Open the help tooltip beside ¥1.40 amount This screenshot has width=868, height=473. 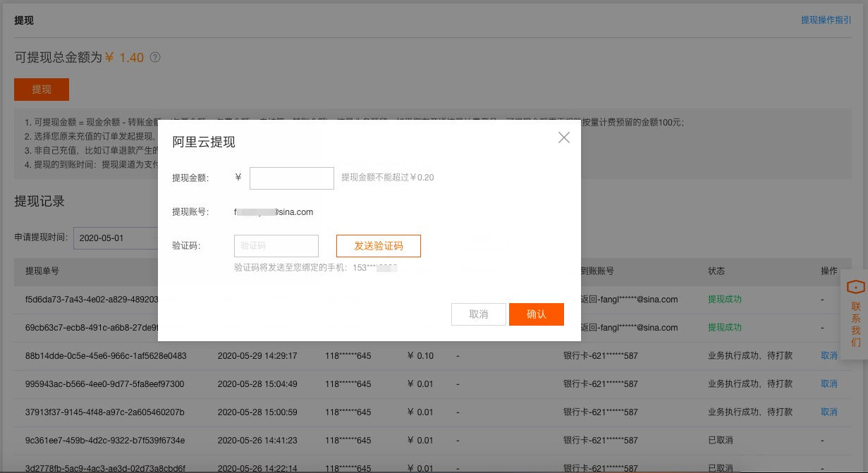pyautogui.click(x=154, y=57)
